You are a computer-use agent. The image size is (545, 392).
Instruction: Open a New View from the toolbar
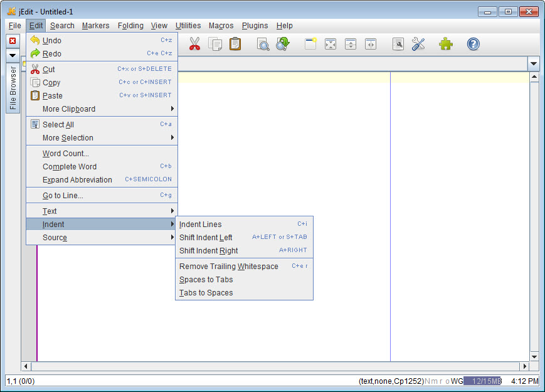[310, 44]
